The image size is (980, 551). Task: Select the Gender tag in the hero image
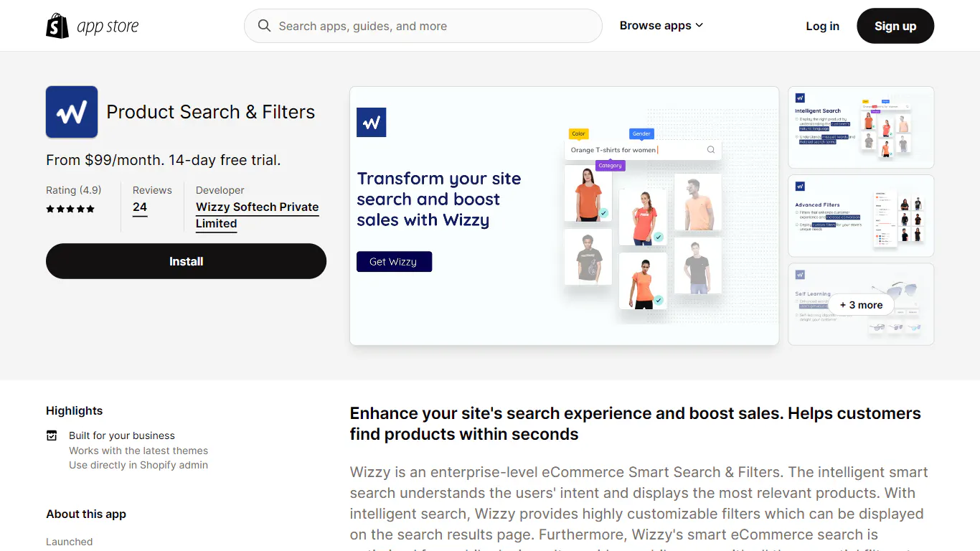[641, 133]
